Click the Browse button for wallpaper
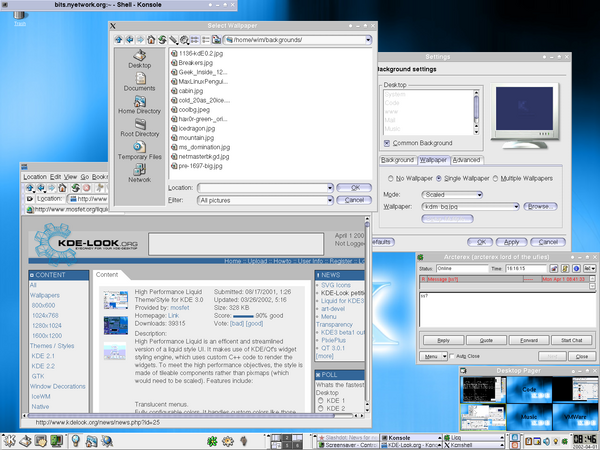Image resolution: width=600 pixels, height=450 pixels. coord(538,206)
